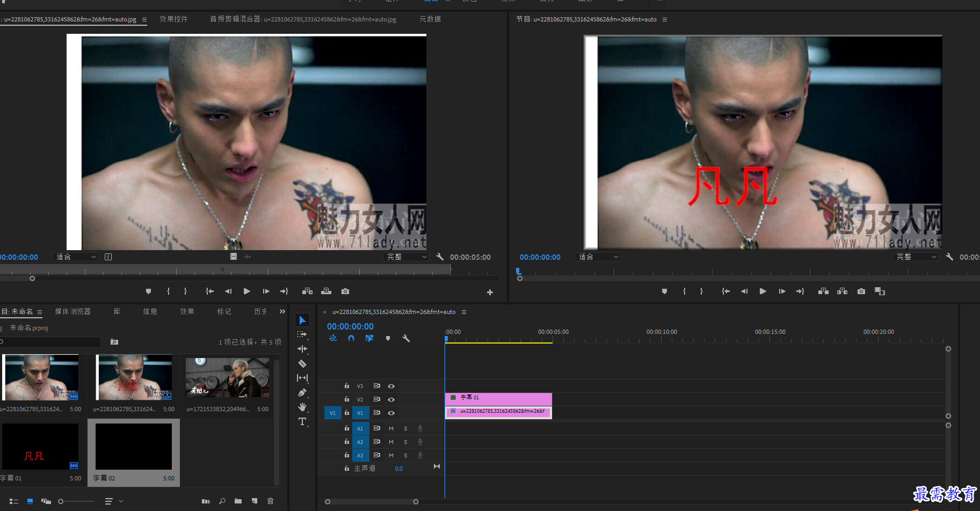
Task: Toggle V1 track output eye
Action: [x=391, y=413]
